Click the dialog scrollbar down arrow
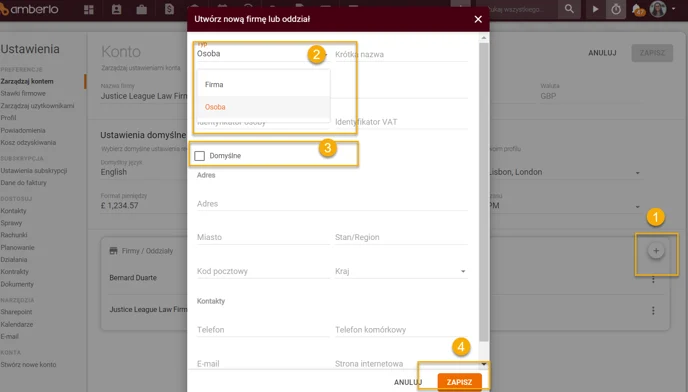Image resolution: width=688 pixels, height=392 pixels. point(484,364)
